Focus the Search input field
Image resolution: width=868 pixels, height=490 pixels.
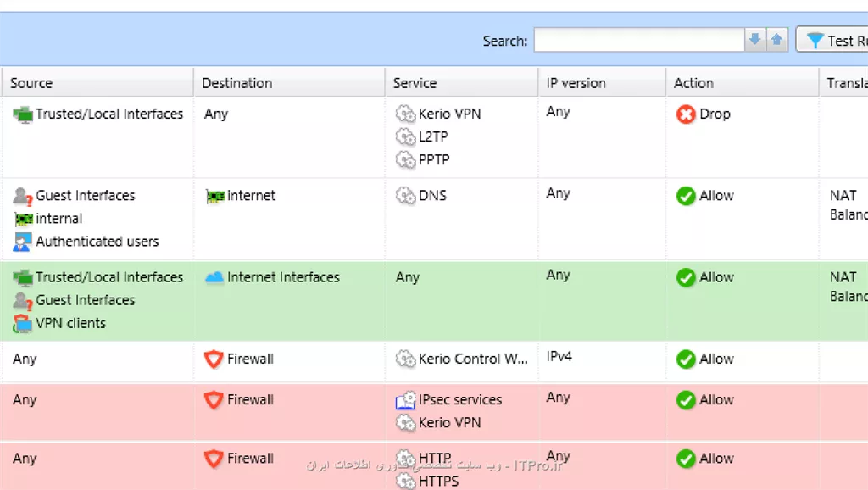pyautogui.click(x=639, y=40)
